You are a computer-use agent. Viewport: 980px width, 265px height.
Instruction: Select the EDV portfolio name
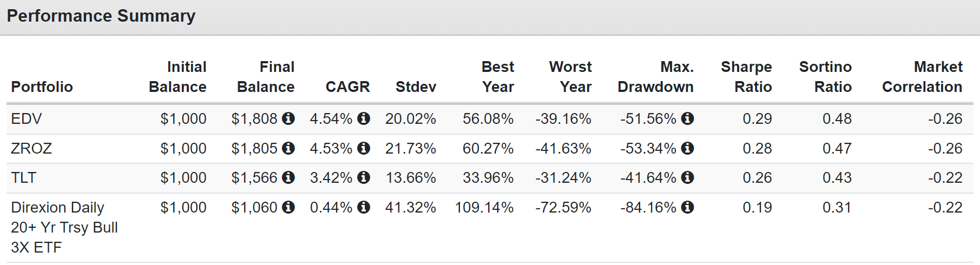tap(26, 118)
